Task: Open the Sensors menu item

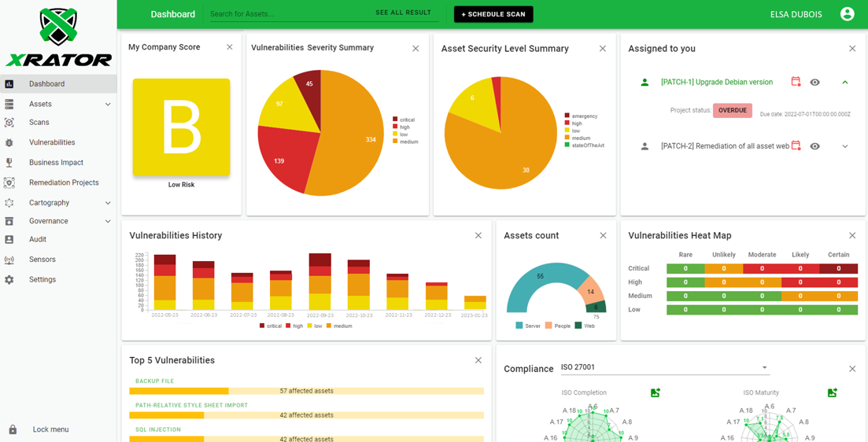Action: point(58,260)
